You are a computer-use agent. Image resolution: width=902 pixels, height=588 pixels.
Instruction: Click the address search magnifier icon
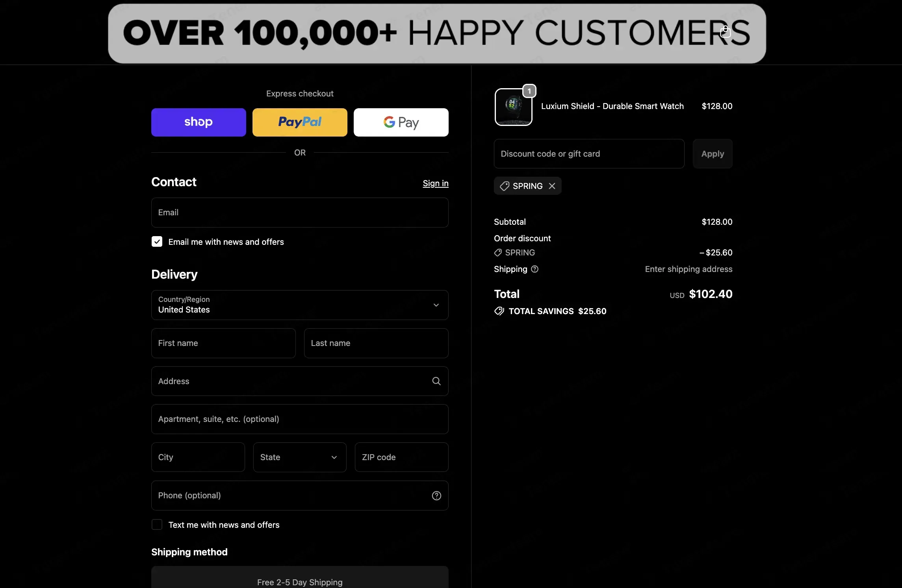tap(436, 381)
